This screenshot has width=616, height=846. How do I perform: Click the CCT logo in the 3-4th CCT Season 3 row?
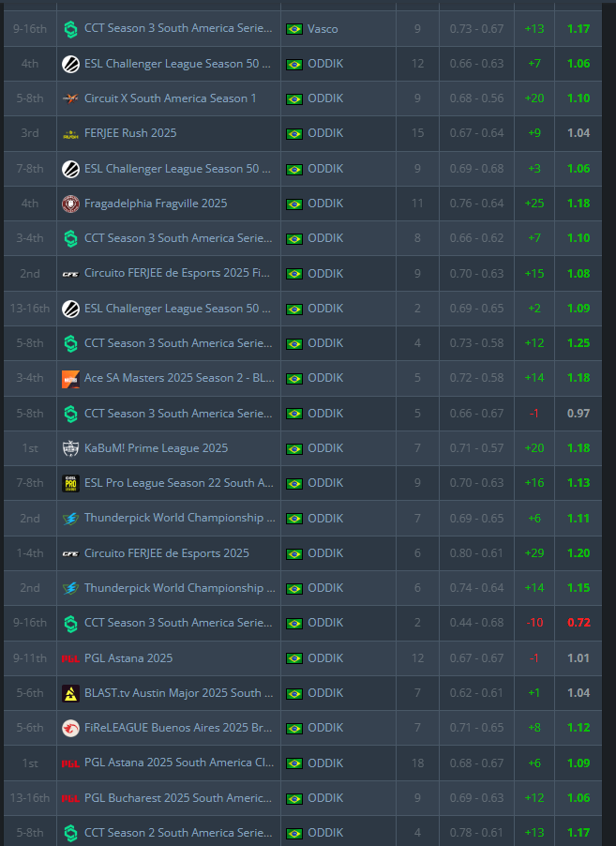[70, 238]
